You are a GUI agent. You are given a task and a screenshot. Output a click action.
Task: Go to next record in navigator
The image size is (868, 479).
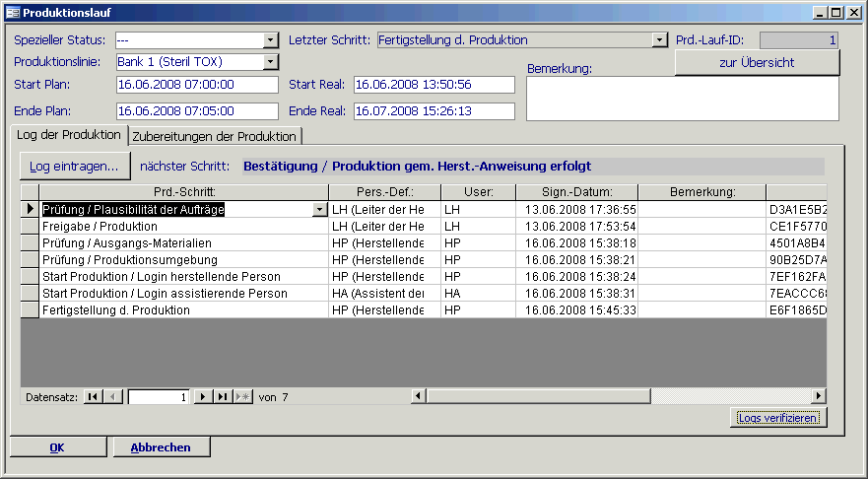203,396
